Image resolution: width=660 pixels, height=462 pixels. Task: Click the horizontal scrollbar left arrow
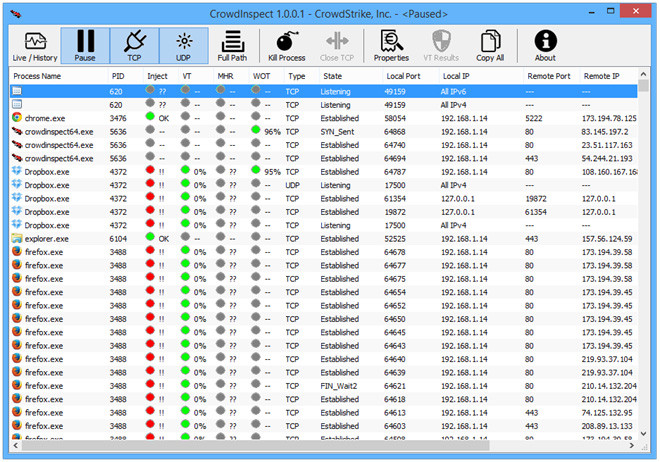point(16,445)
